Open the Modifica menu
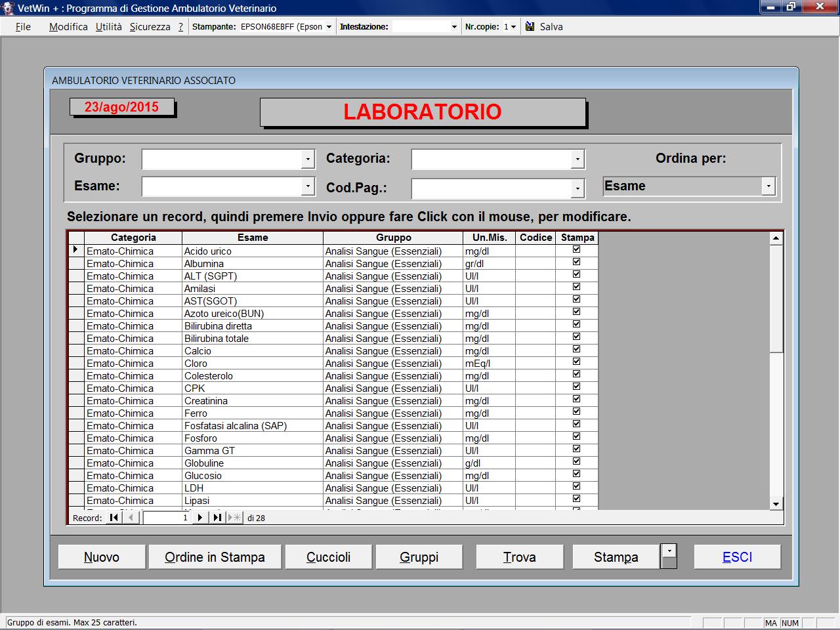The width and height of the screenshot is (840, 630). (68, 27)
